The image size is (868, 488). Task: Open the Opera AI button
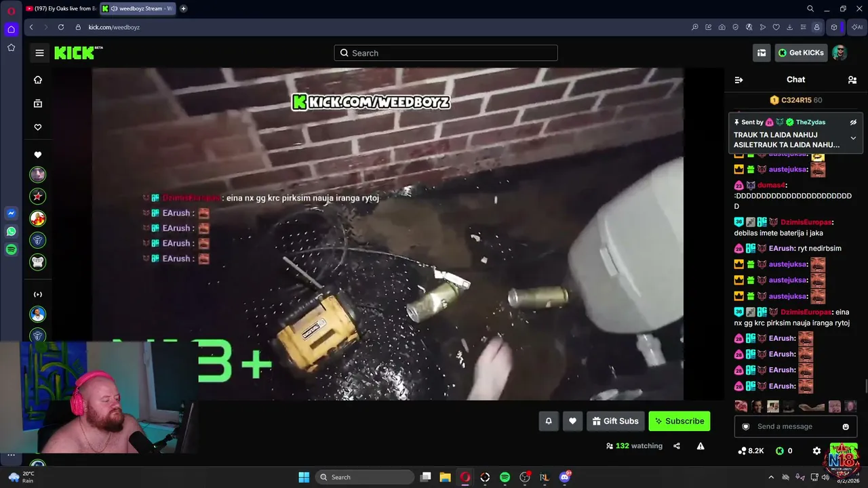click(857, 27)
